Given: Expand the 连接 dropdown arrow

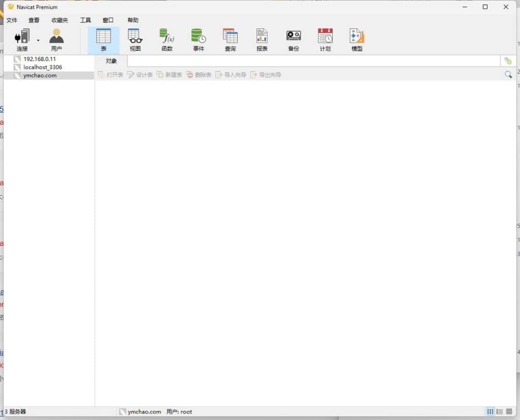Looking at the screenshot, I should click(38, 40).
